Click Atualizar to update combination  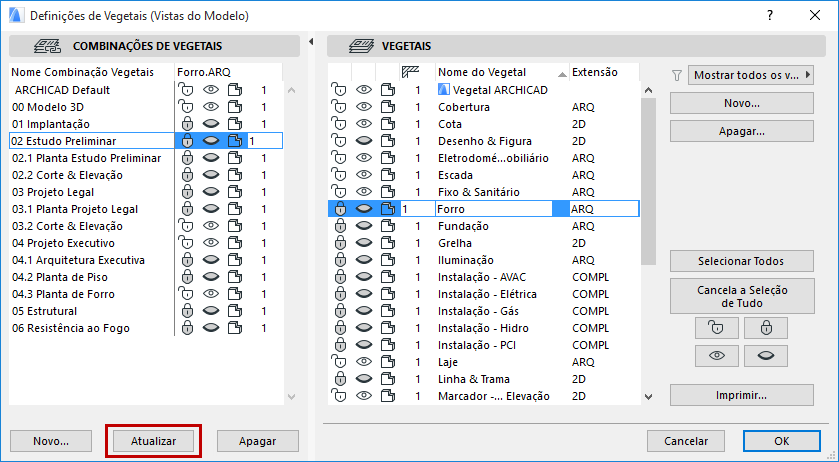(x=154, y=441)
